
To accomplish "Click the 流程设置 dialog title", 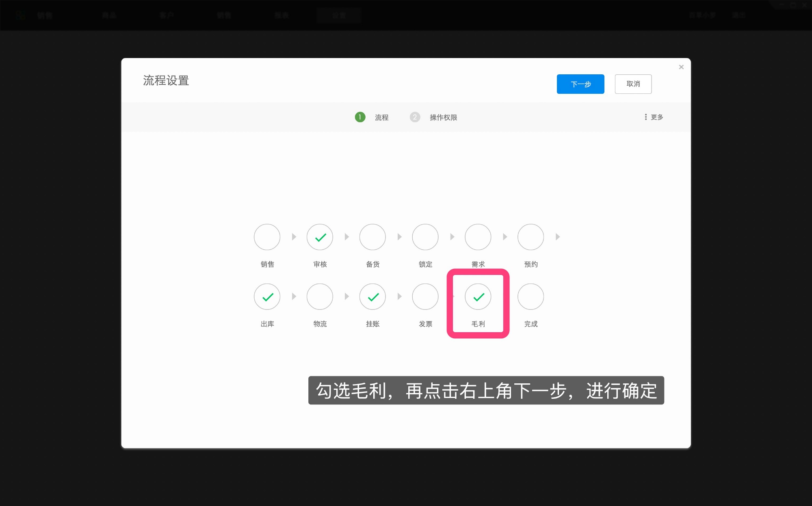I will (x=166, y=80).
